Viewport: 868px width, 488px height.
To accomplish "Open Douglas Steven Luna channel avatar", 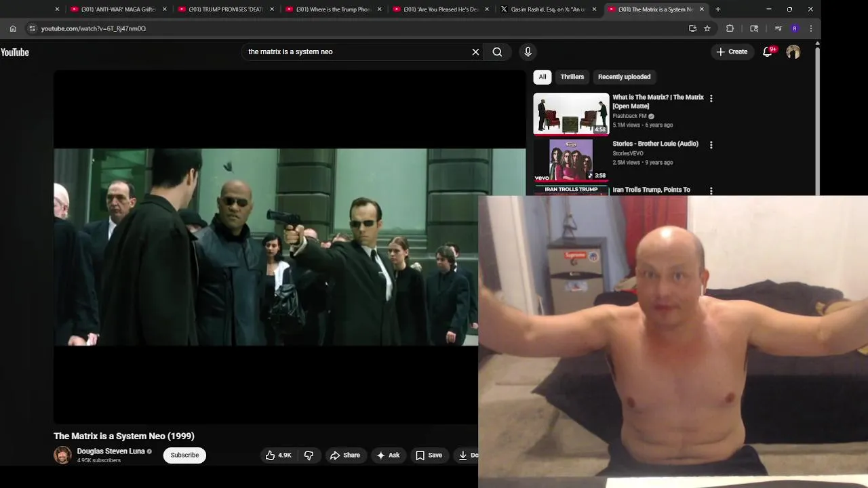I will click(62, 455).
